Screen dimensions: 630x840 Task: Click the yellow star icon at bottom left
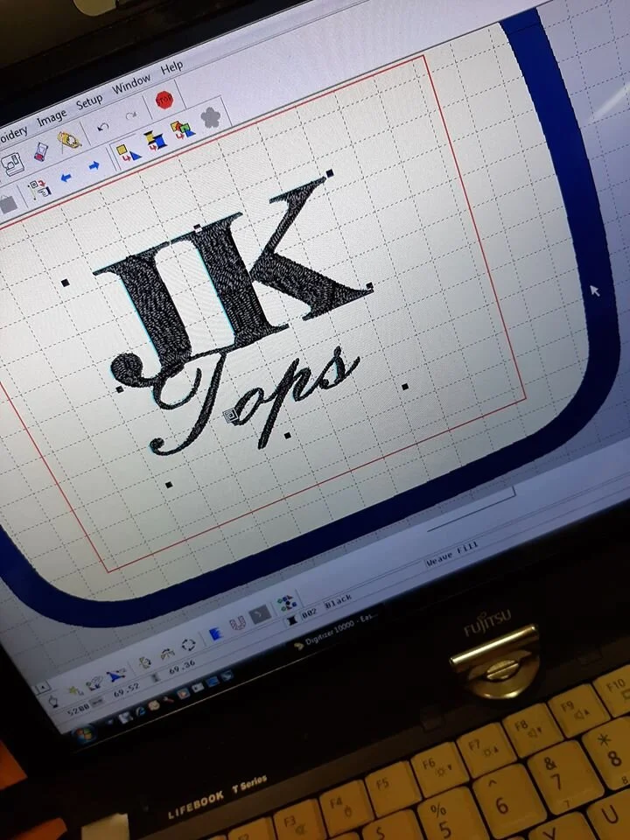pos(75,691)
